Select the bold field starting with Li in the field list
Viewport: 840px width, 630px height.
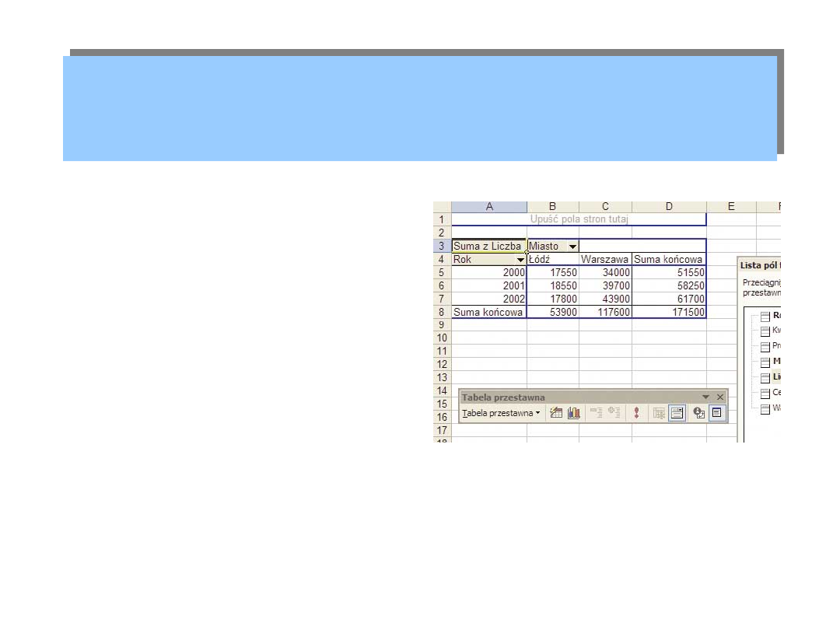pos(775,377)
